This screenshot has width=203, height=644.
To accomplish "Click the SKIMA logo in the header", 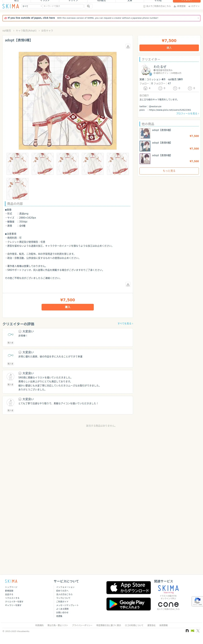I will [10, 6].
